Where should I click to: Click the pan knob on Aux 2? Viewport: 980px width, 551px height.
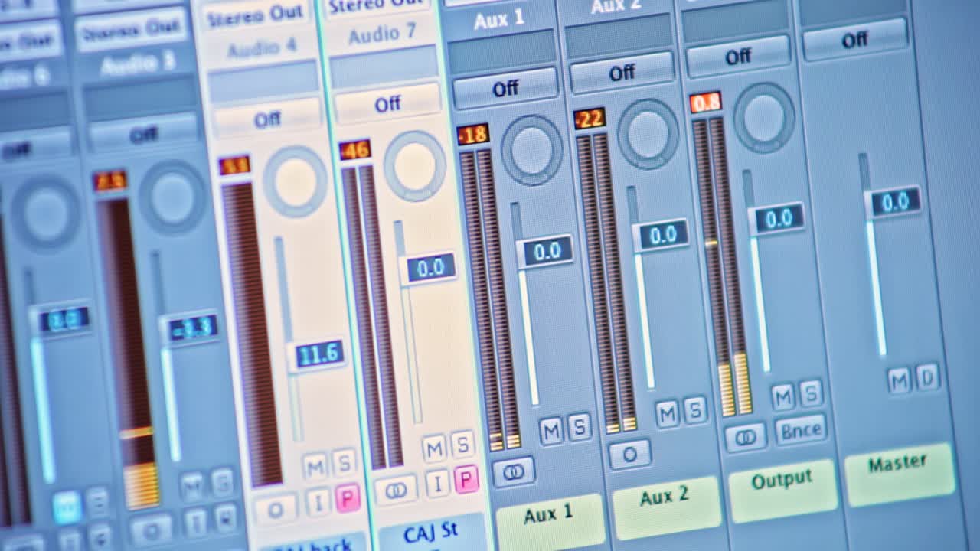pyautogui.click(x=648, y=134)
